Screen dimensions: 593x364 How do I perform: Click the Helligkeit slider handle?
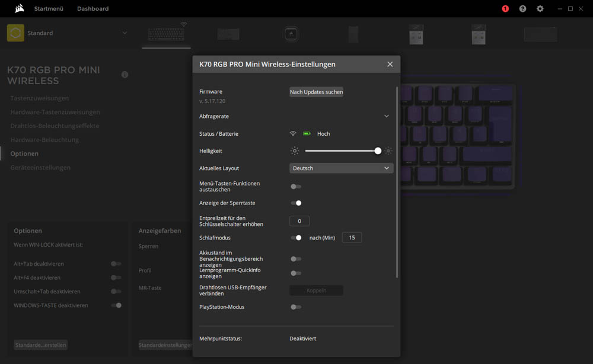click(377, 151)
